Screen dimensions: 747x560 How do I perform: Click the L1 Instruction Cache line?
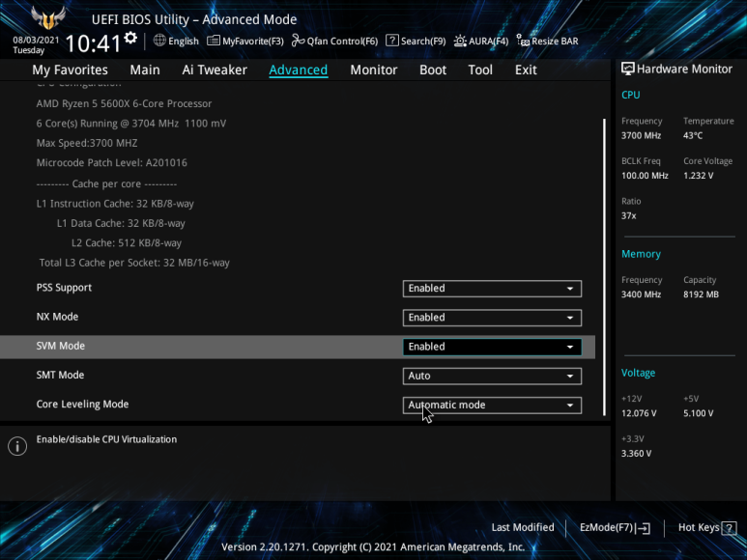click(x=115, y=204)
